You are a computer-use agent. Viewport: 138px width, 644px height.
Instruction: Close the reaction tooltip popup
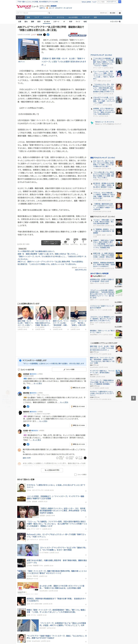click(x=60, y=241)
